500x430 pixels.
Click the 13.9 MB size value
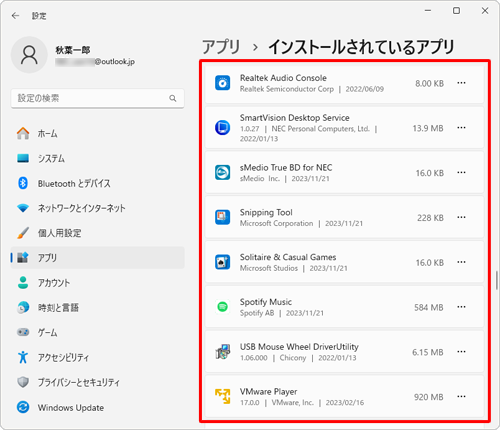pyautogui.click(x=428, y=128)
